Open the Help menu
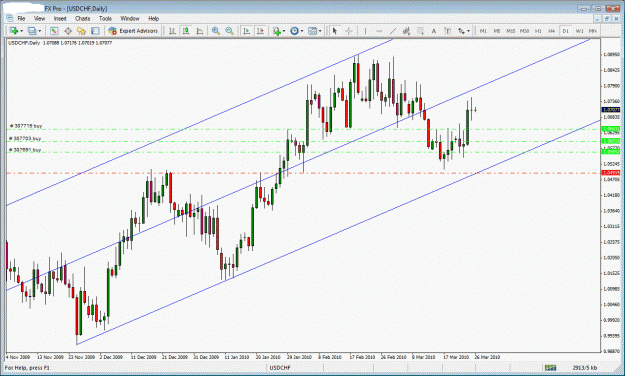Screen dimensions: 625x376 pos(153,18)
